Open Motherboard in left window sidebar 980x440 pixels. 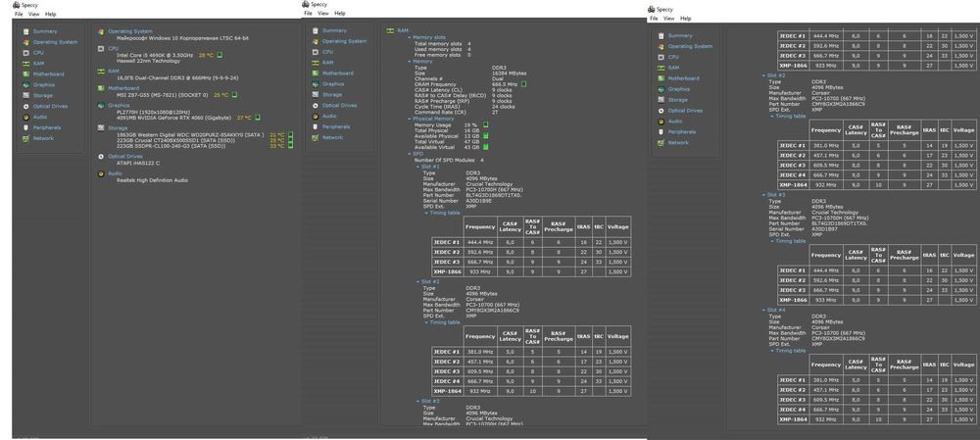pos(48,73)
